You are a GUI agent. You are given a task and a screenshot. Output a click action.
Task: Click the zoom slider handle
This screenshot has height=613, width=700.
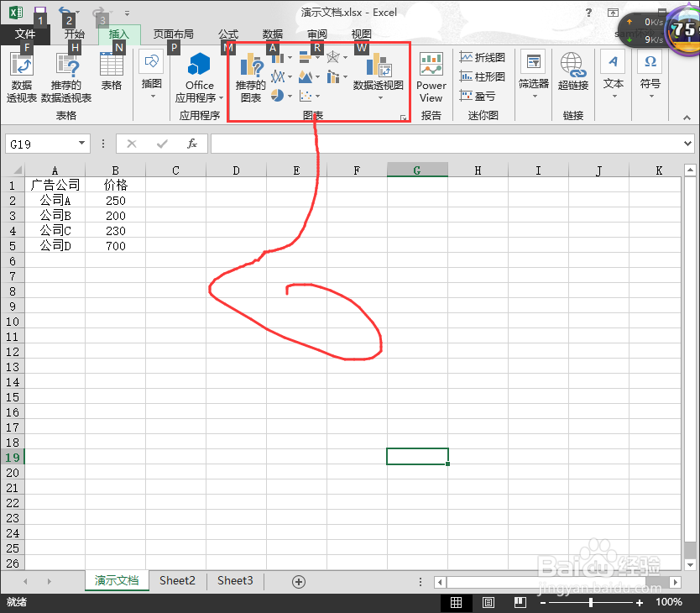pyautogui.click(x=591, y=602)
